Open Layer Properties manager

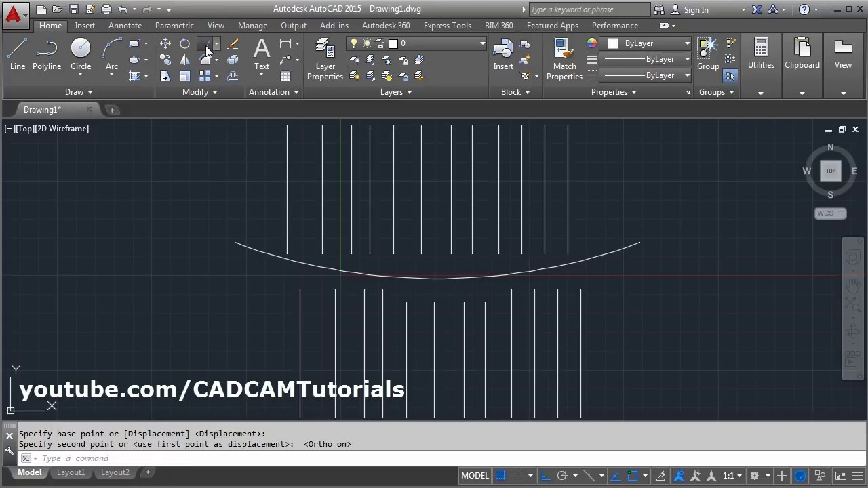coord(325,60)
